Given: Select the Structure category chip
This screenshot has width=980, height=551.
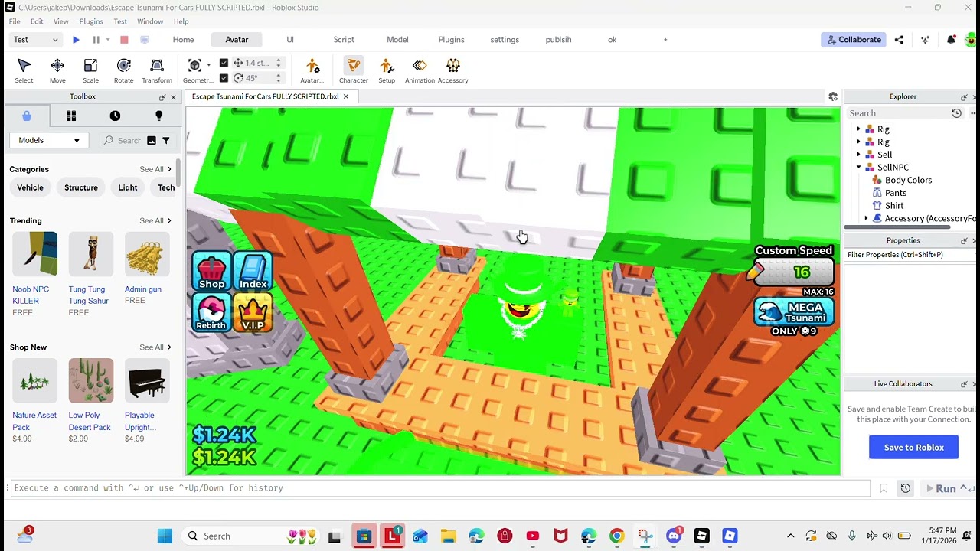Looking at the screenshot, I should click(81, 187).
